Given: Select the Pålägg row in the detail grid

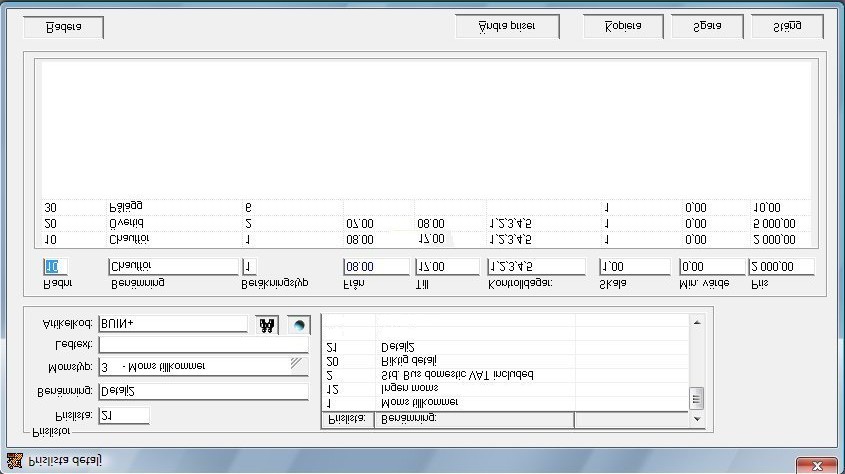Looking at the screenshot, I should 426,207.
